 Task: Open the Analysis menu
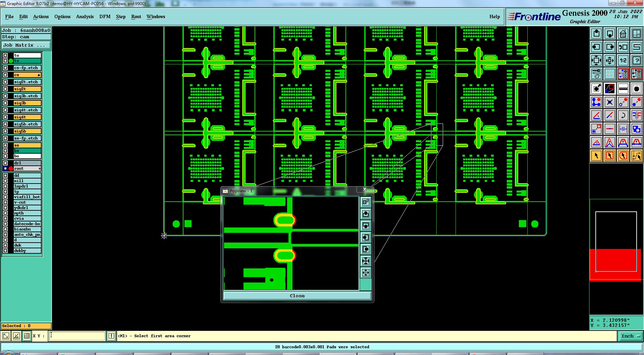(x=85, y=16)
